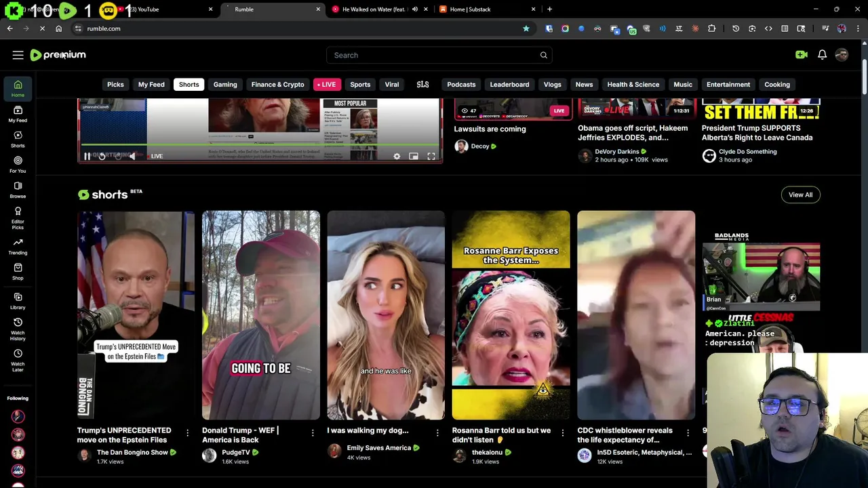Open options for Trump's UNPRECEDENTED short

coord(187,432)
